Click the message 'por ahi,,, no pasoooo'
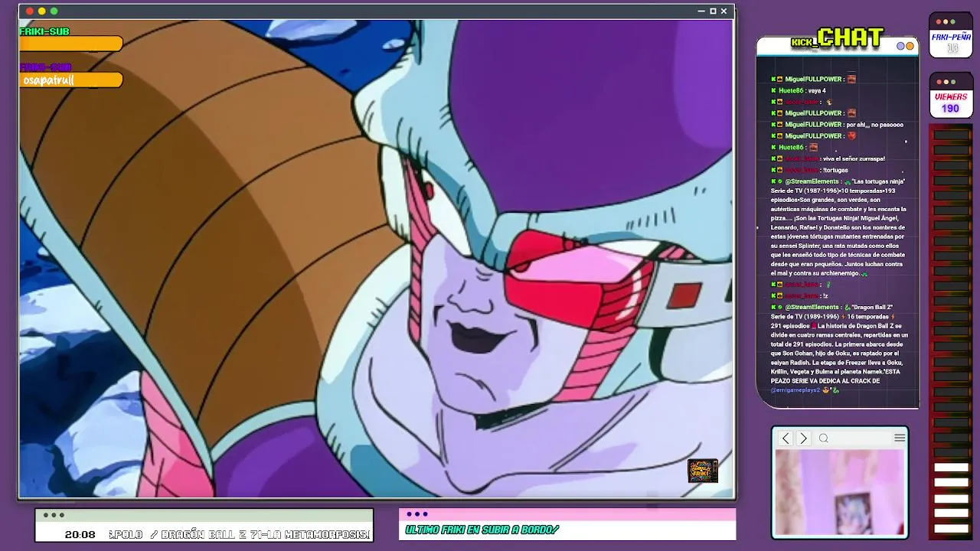This screenshot has width=980, height=551. [874, 125]
